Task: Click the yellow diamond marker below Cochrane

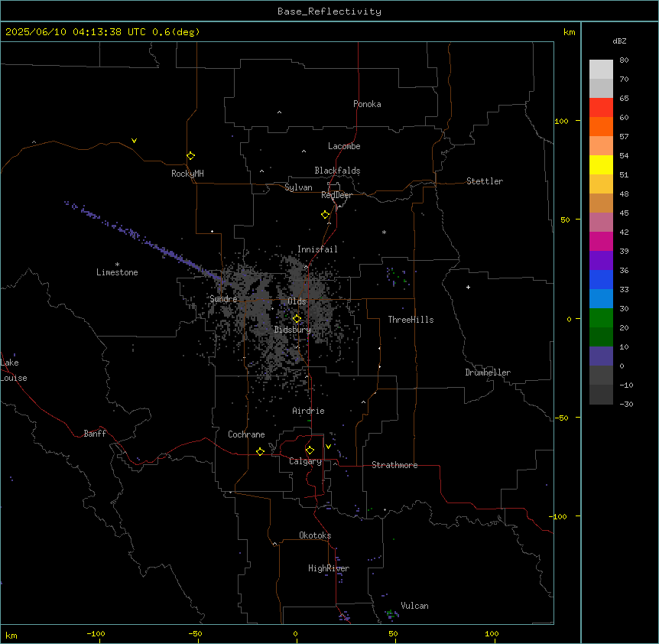Action: coord(260,451)
